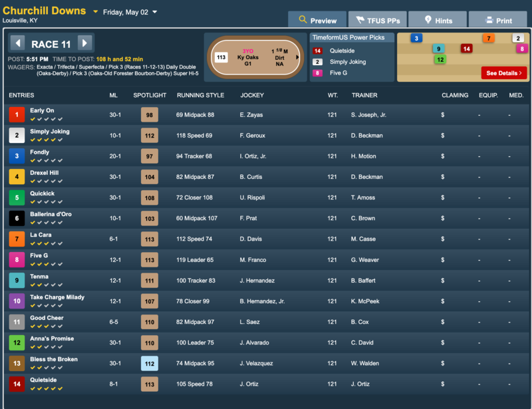Click 113 speed figure in track diagram
Screen dimensions: 532x409
(x=221, y=57)
